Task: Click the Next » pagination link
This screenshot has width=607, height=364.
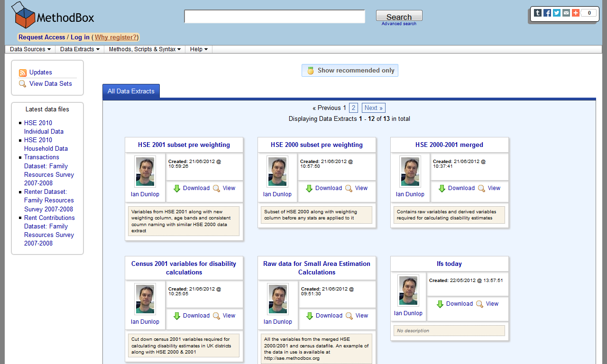Action: tap(374, 108)
